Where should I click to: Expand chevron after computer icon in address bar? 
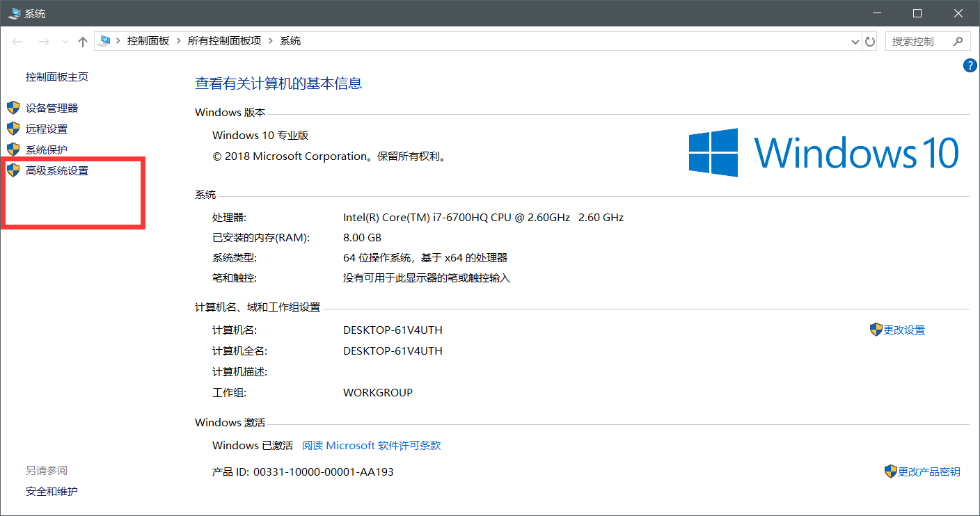click(118, 41)
